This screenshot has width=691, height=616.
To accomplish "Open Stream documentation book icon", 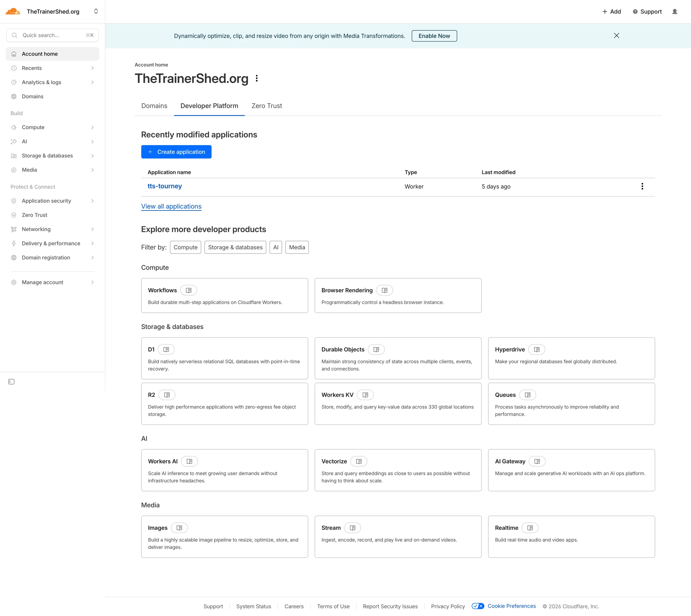I will click(x=353, y=528).
